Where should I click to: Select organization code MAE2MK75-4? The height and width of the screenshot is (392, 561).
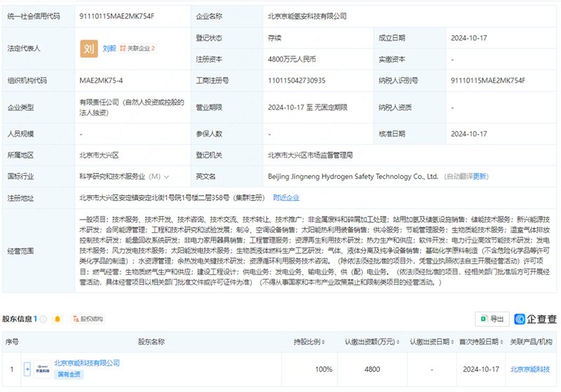(x=101, y=81)
